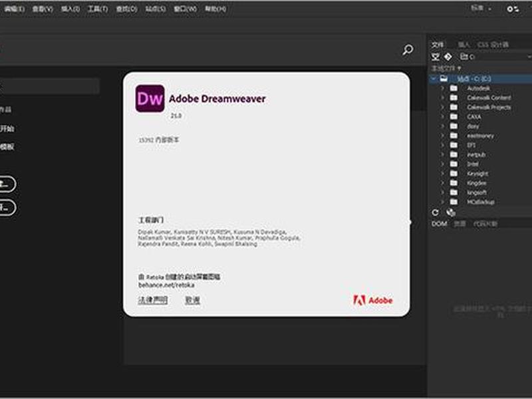
Task: Open the 插入(I) menu
Action: pyautogui.click(x=70, y=9)
